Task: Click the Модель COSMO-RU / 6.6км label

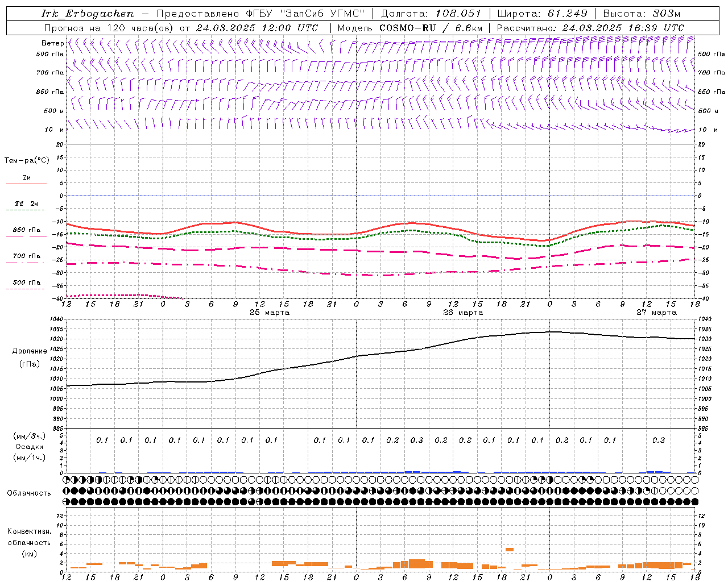Action: coord(410,28)
